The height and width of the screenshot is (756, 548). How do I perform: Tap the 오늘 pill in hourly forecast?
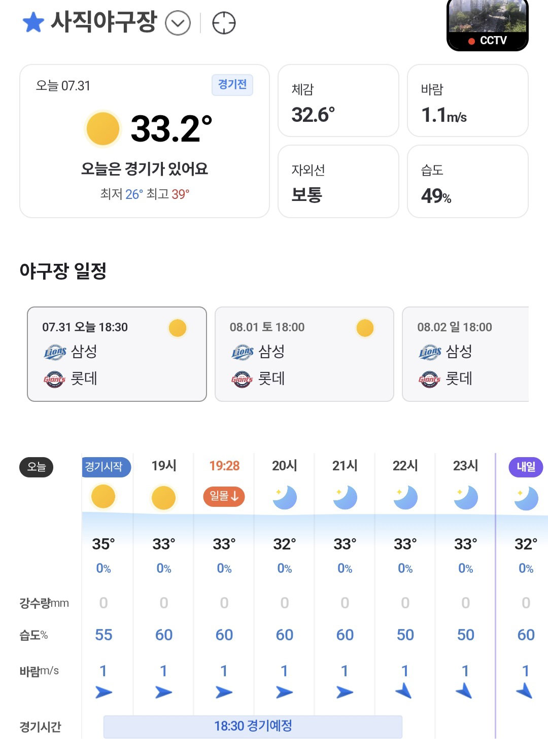point(37,467)
